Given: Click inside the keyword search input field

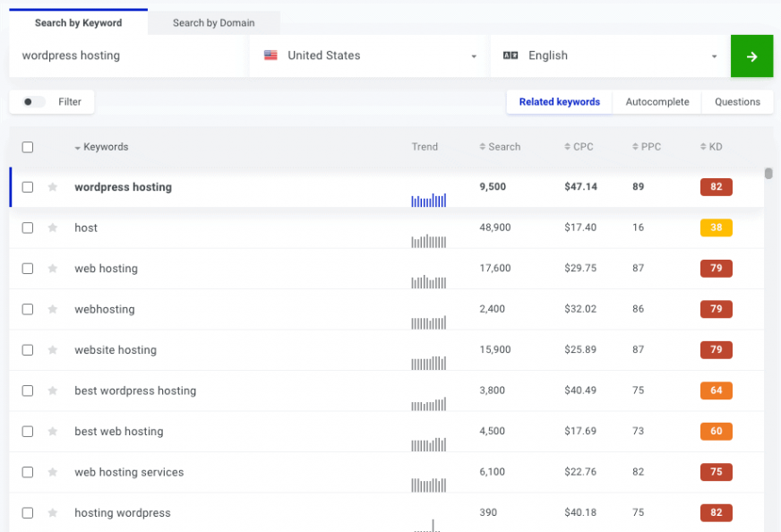Looking at the screenshot, I should [125, 56].
